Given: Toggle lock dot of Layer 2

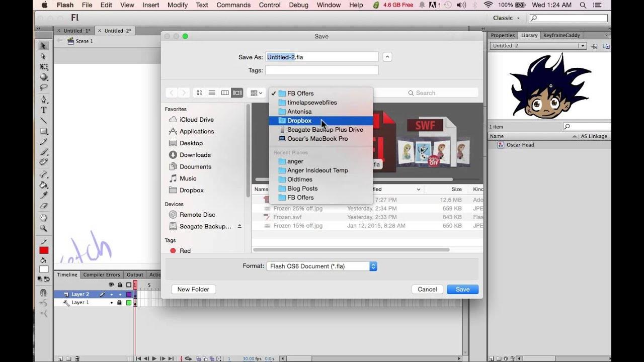Looking at the screenshot, I should (x=120, y=294).
